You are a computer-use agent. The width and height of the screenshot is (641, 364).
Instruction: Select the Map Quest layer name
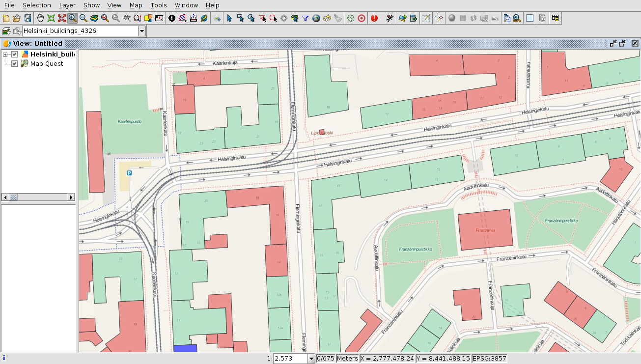tap(47, 63)
